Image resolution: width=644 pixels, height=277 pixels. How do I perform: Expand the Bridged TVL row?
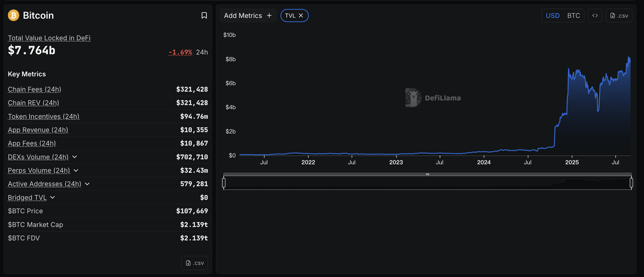pyautogui.click(x=53, y=198)
